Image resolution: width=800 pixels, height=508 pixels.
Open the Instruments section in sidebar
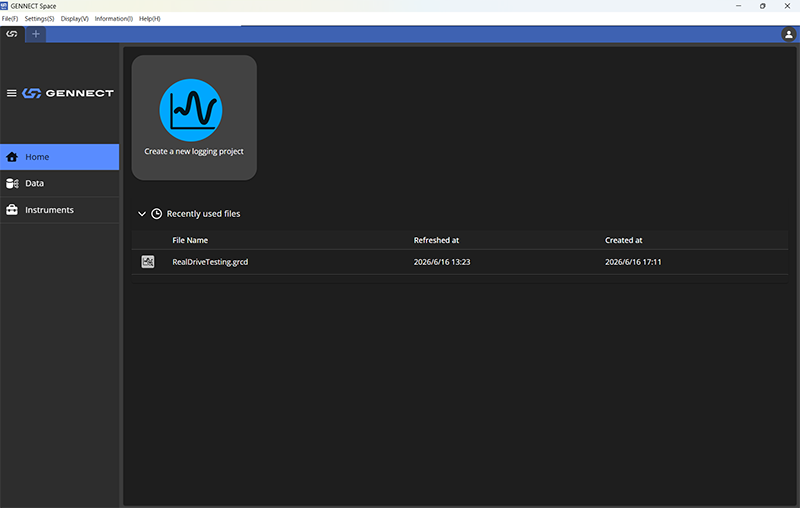[x=60, y=210]
